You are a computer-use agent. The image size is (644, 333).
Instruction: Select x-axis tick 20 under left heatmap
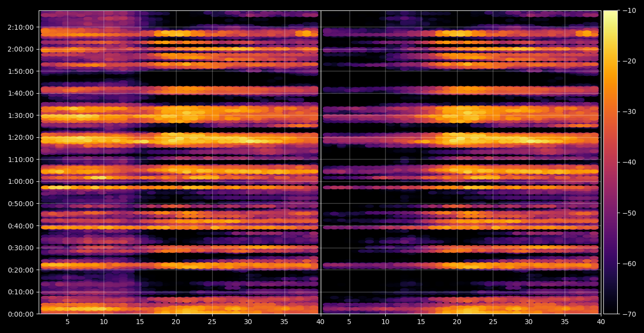[176, 322]
